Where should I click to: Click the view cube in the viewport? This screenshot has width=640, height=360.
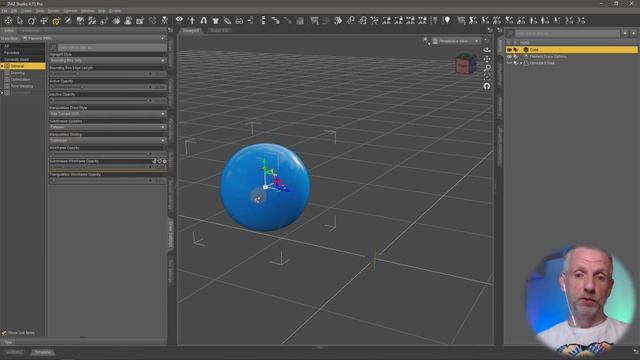(x=465, y=64)
